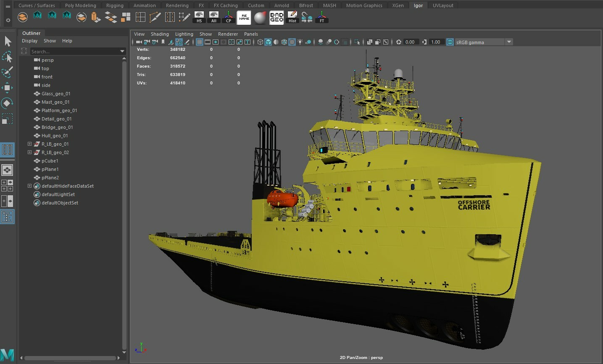Toggle textured display in the viewport

(292, 42)
